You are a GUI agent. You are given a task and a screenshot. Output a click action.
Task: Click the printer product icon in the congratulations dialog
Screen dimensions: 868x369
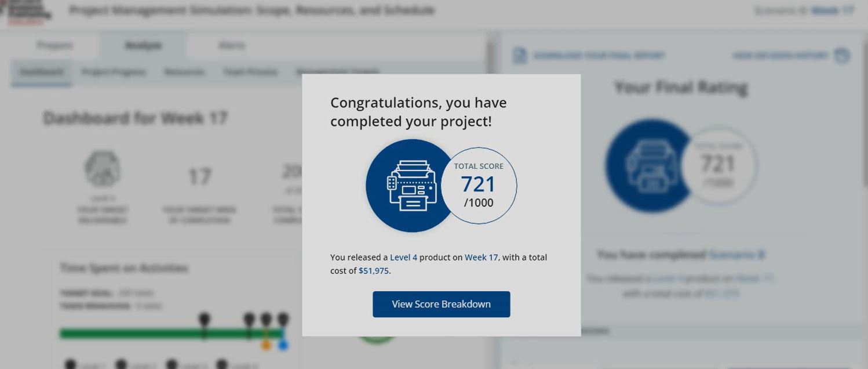pyautogui.click(x=411, y=186)
